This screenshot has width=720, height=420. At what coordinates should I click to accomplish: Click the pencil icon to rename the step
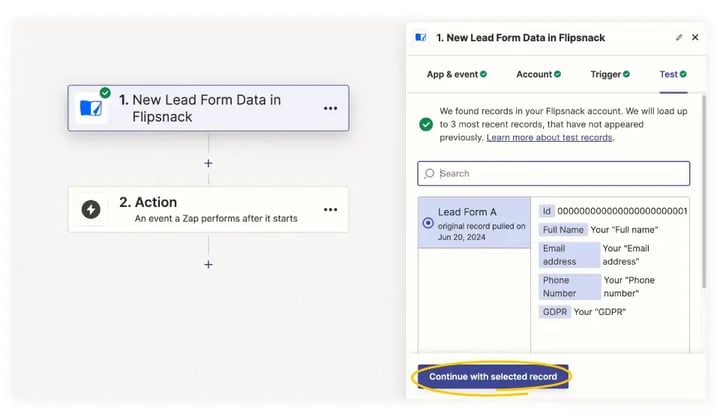679,38
